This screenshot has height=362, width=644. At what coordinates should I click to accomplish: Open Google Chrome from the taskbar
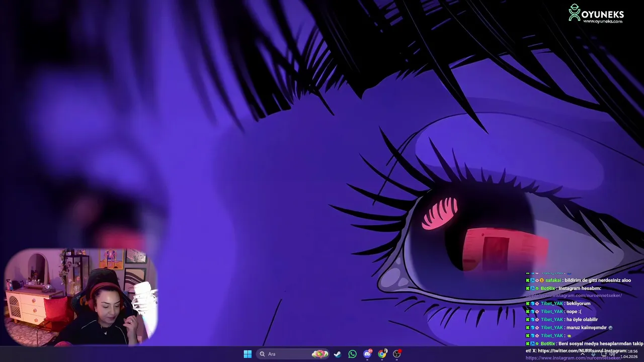coord(382,354)
